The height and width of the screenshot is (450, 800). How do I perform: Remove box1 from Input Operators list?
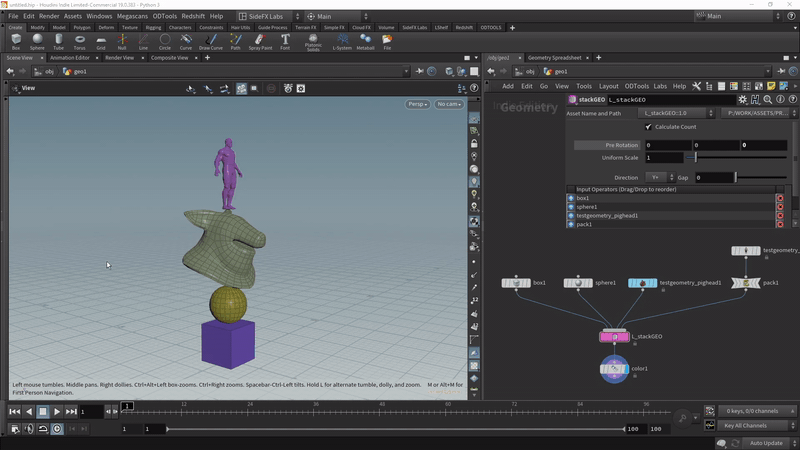point(780,198)
